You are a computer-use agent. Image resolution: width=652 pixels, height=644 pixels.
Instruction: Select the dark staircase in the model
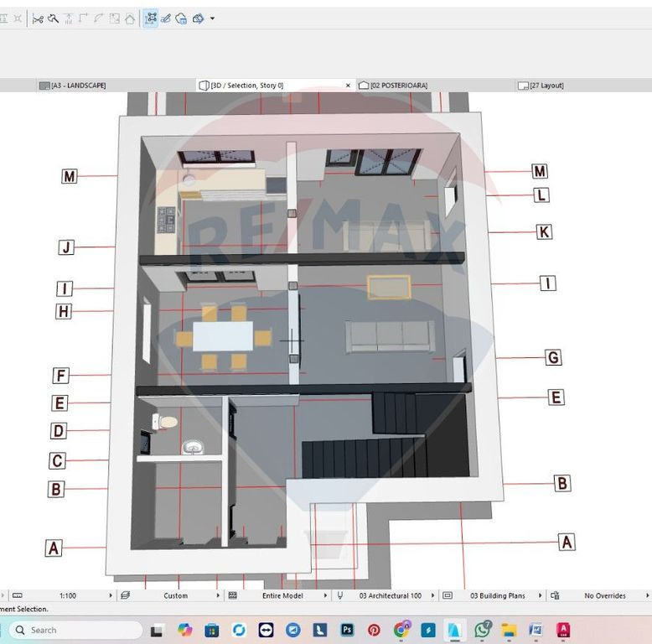[x=385, y=434]
